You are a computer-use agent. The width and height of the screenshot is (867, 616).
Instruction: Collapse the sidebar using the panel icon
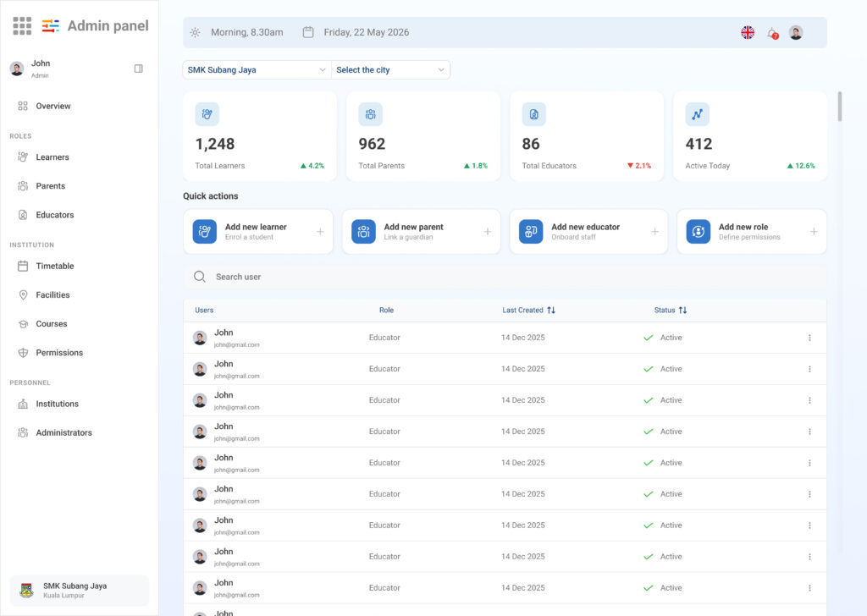138,69
